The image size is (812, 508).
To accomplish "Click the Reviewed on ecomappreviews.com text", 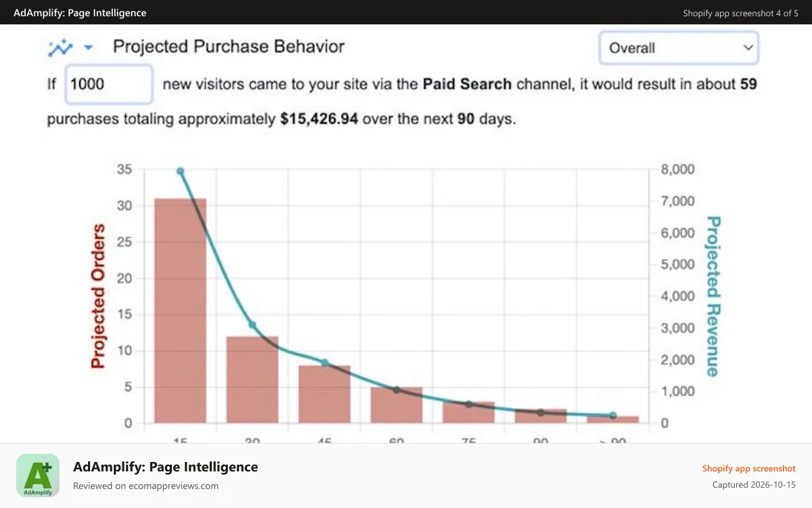I will tap(145, 486).
